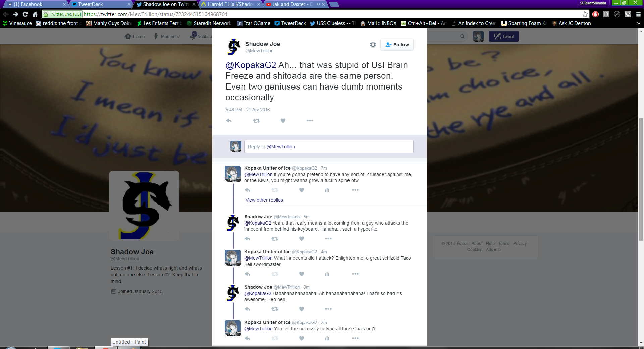Mute audio on Jak and Daxter tab
644x349 pixels.
tap(318, 4)
